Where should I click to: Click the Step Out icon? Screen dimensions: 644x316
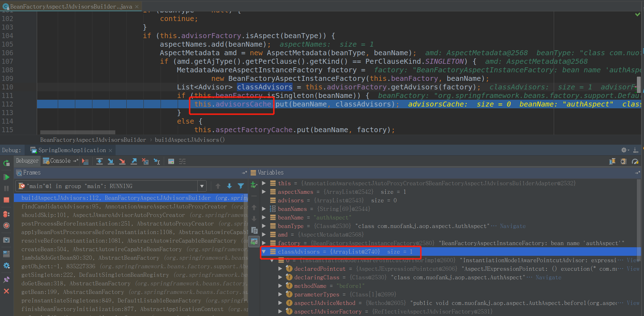click(x=134, y=161)
